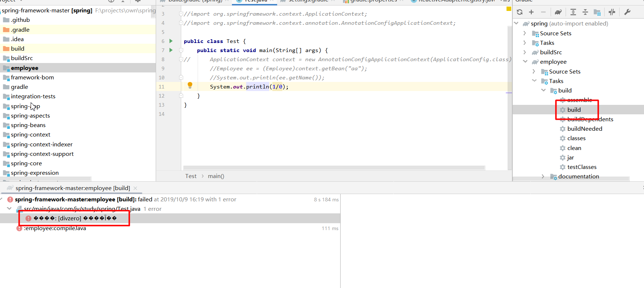Collapse the spring root Gradle node

[516, 23]
